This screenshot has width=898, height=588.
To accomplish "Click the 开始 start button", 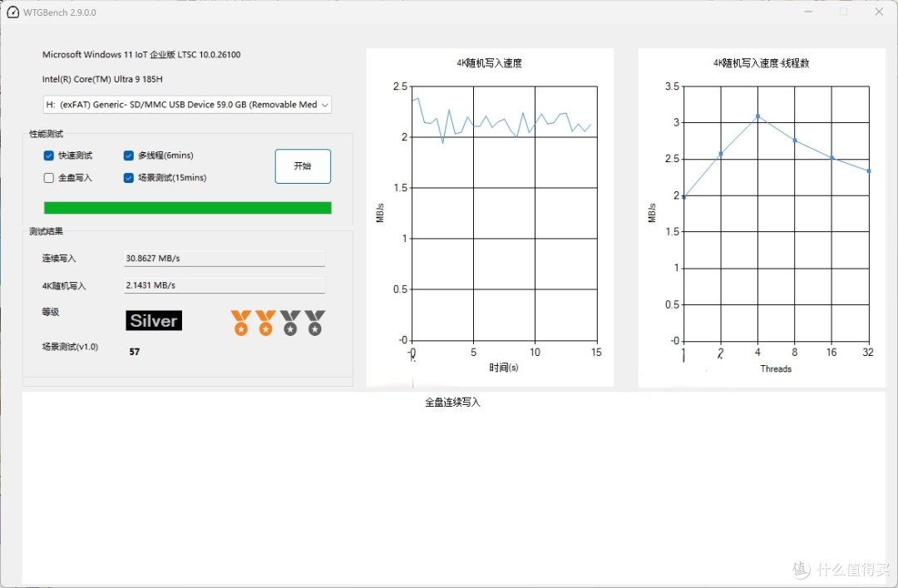I will point(303,166).
